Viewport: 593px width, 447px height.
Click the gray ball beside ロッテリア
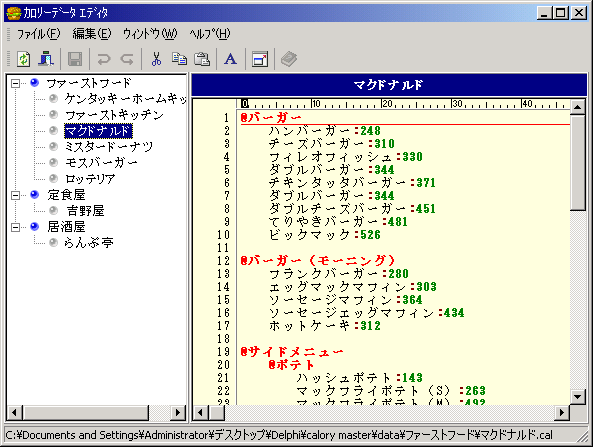click(54, 178)
